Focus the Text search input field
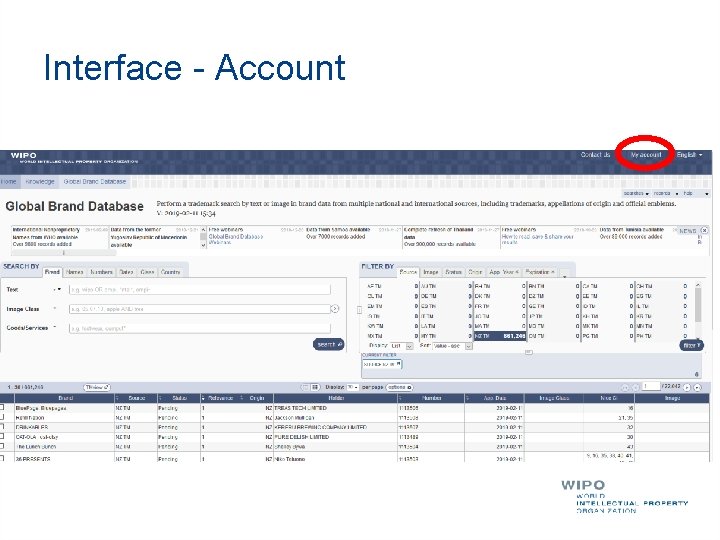The width and height of the screenshot is (720, 540). (x=200, y=290)
